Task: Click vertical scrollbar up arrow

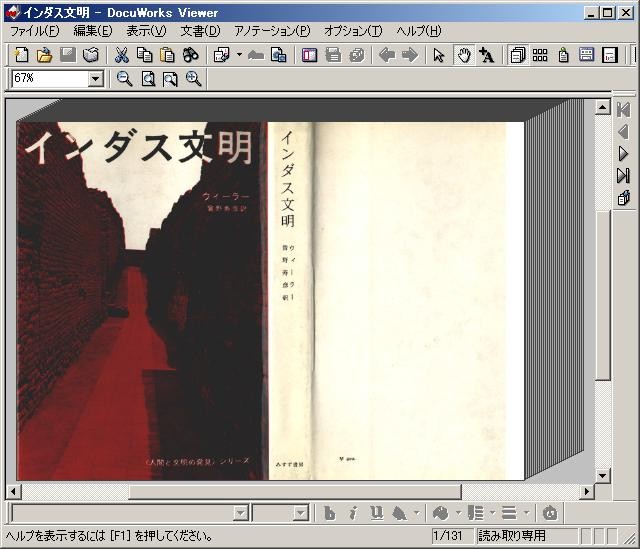Action: pos(602,107)
